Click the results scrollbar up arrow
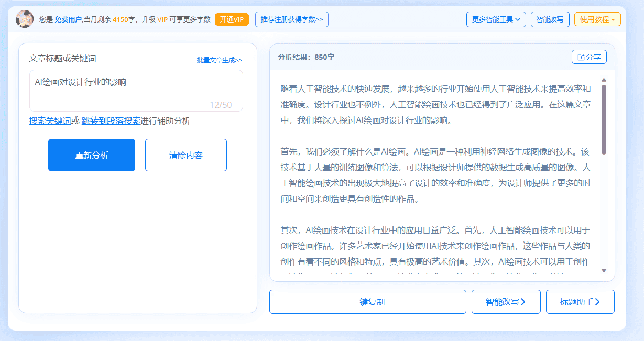Image resolution: width=644 pixels, height=341 pixels. [604, 80]
